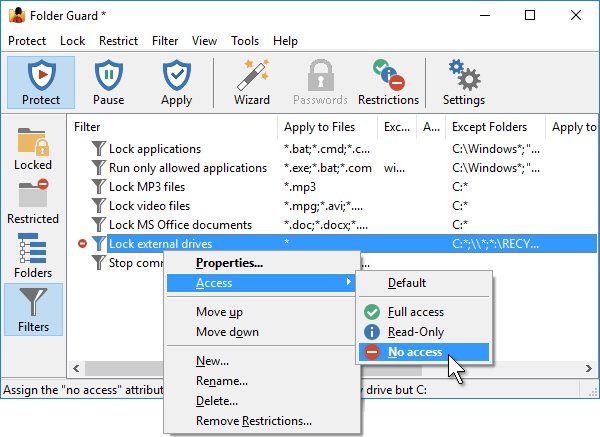Click the Apply to Files column header
Image resolution: width=600 pixels, height=437 pixels.
[327, 127]
